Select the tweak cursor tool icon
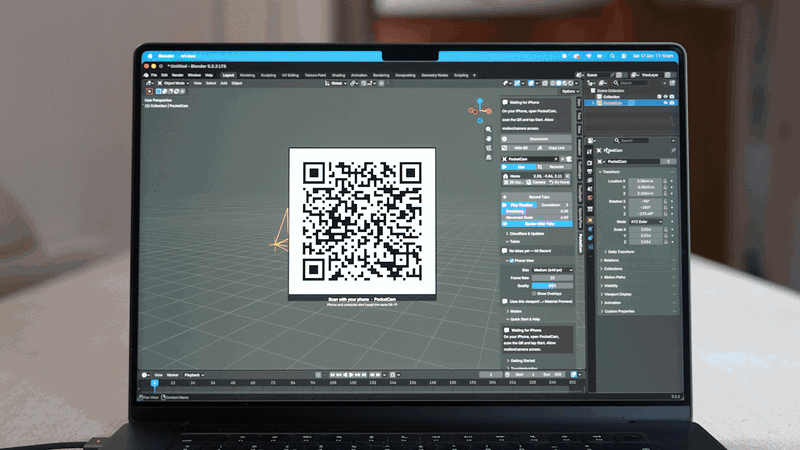The height and width of the screenshot is (450, 800). coord(149,91)
